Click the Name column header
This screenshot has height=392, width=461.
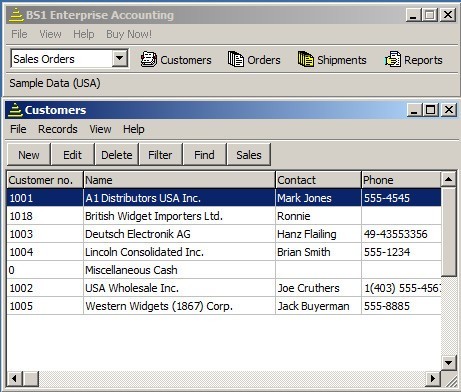179,180
